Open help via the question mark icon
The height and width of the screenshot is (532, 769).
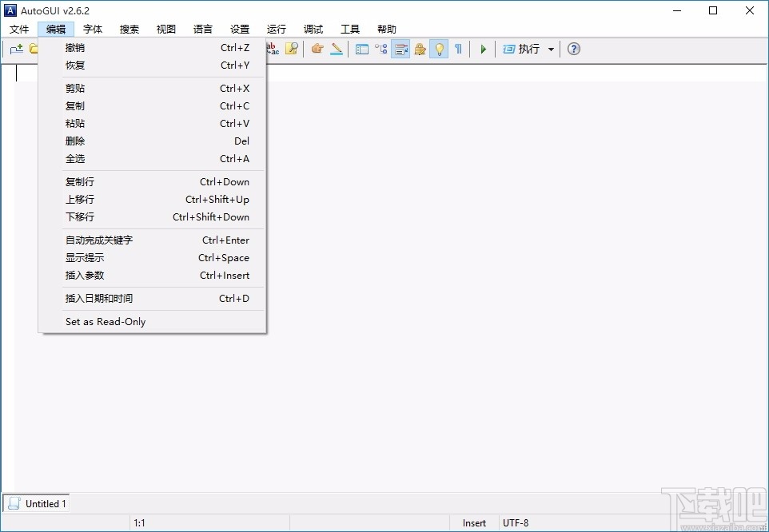(x=572, y=49)
